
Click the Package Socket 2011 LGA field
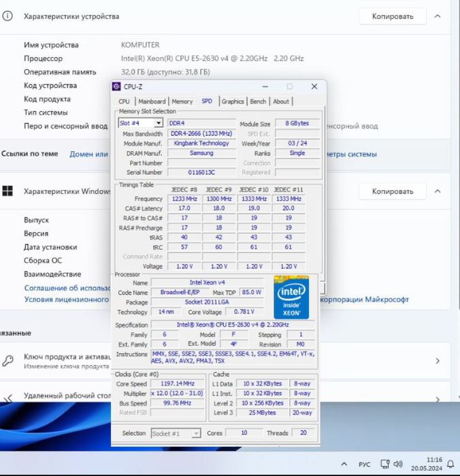[208, 302]
